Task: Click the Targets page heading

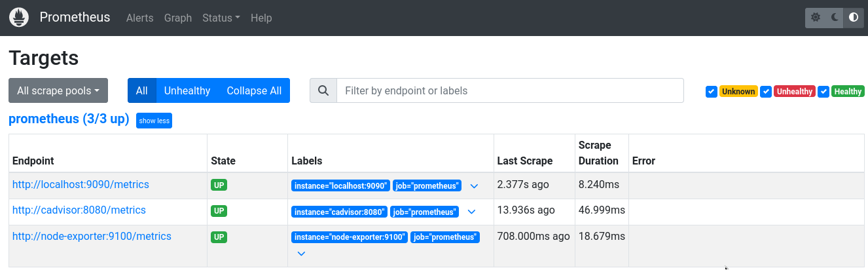Action: coord(44,58)
